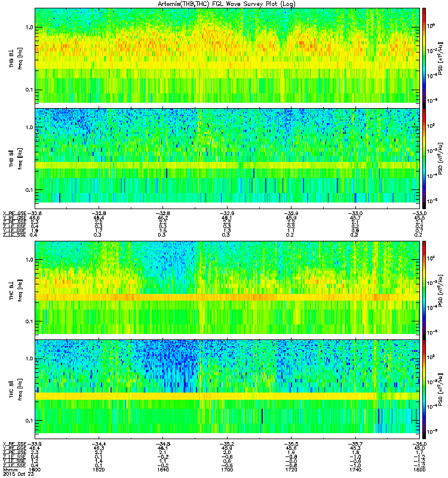Click the X position value -34.4

click(x=99, y=444)
